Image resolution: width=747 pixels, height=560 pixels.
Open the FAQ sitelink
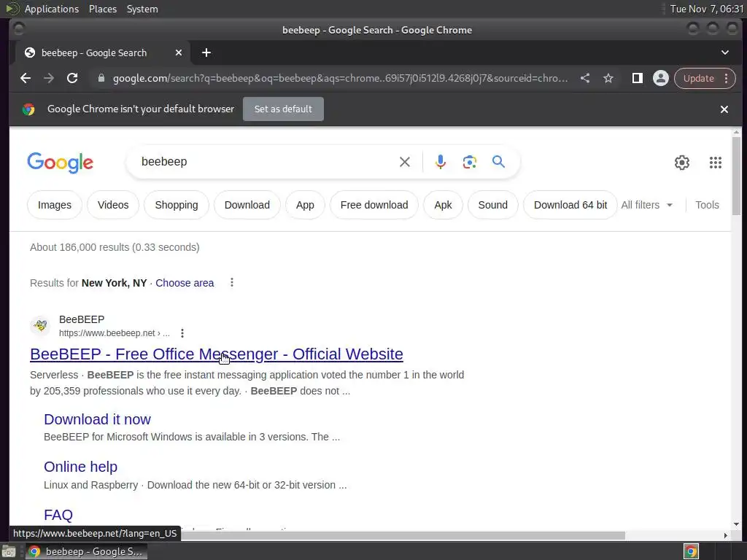[58, 515]
